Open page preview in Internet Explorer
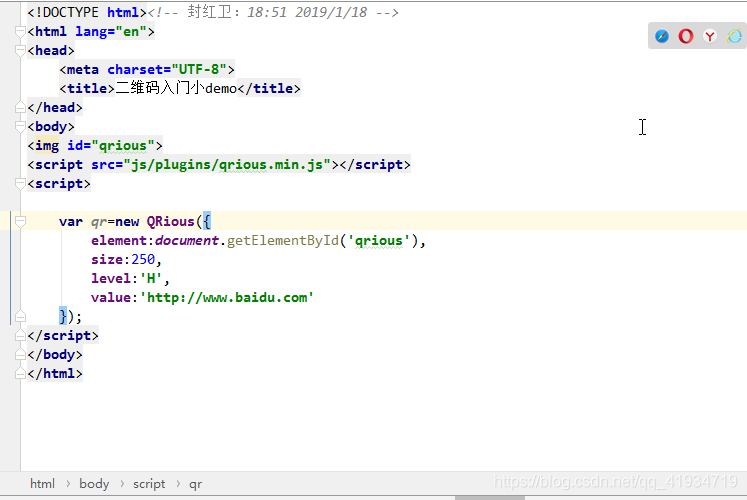The width and height of the screenshot is (747, 500). 734,36
